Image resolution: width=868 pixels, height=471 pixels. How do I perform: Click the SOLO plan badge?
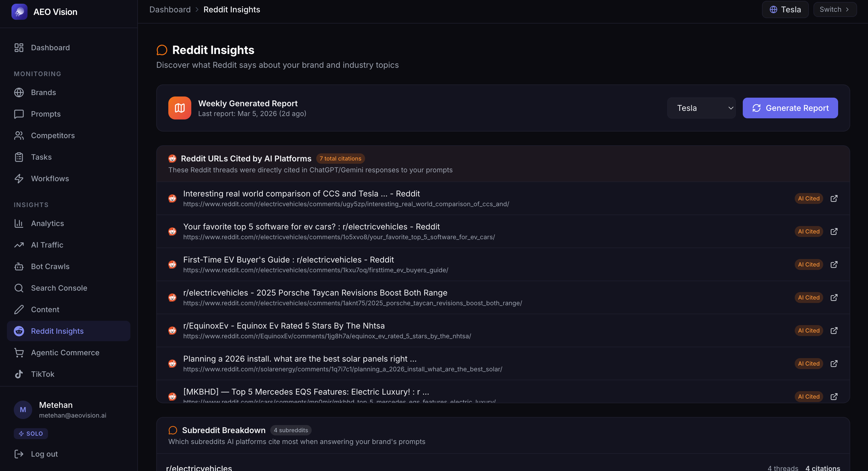coord(31,433)
